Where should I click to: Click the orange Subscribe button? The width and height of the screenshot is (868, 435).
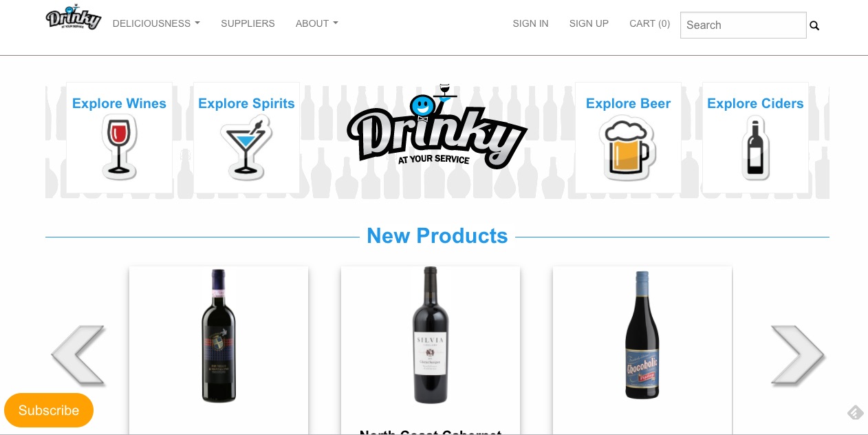coord(49,410)
